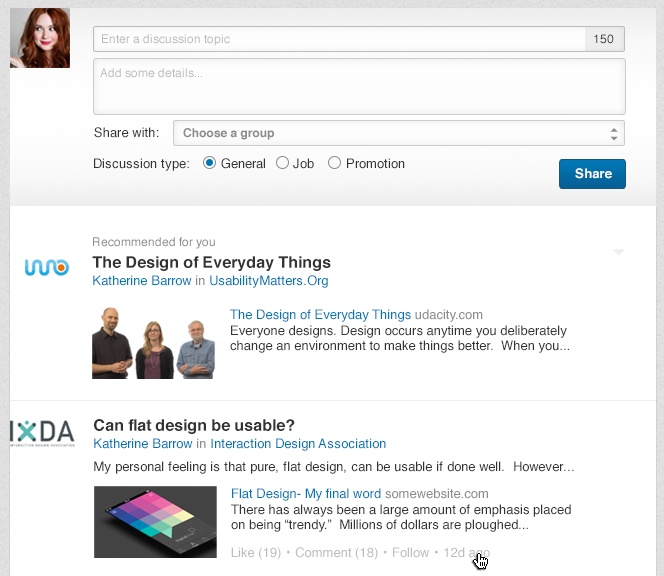Select the General discussion type
Screen dimensions: 664x576
click(x=210, y=163)
